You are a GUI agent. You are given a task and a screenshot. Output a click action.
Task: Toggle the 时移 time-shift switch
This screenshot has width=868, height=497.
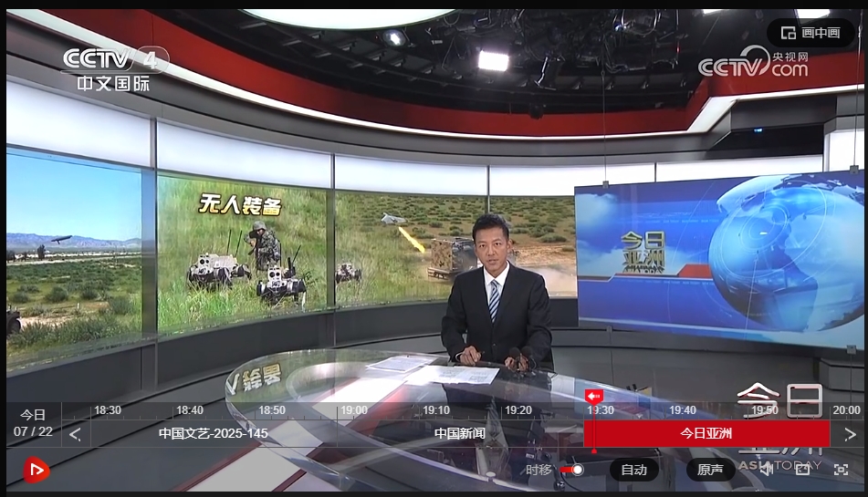pos(571,470)
